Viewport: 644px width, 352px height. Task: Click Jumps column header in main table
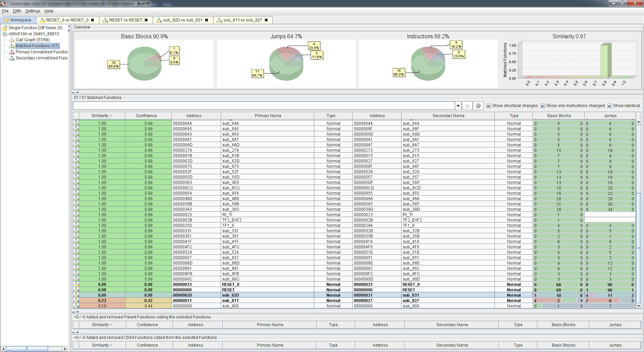[610, 116]
